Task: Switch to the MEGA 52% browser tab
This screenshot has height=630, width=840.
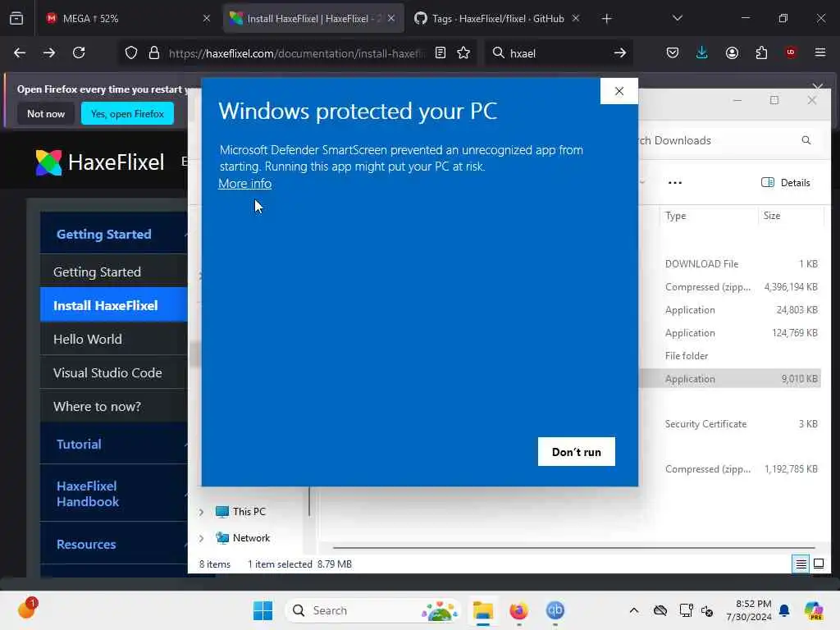Action: [127, 18]
